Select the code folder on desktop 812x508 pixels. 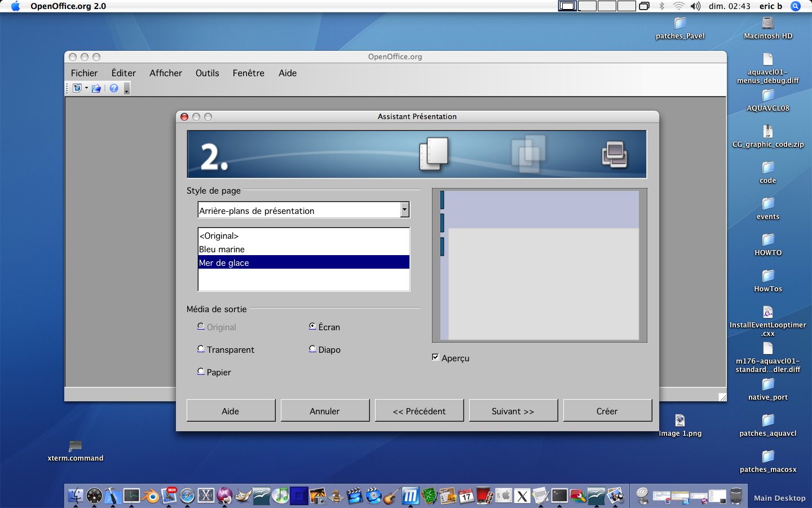768,167
